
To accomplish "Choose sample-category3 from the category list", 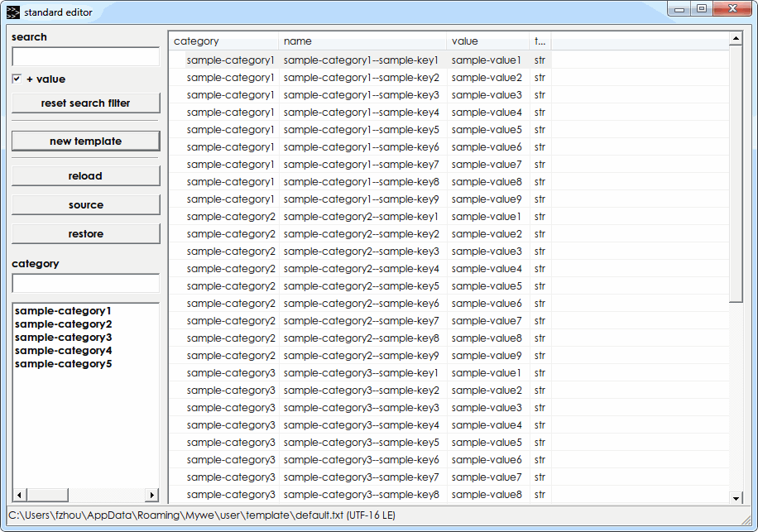I will pyautogui.click(x=63, y=338).
